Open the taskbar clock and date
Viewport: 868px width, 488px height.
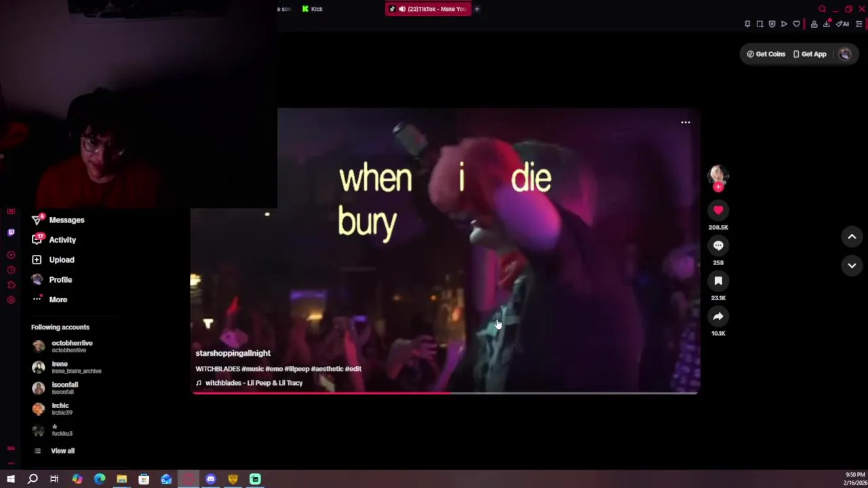click(x=854, y=479)
